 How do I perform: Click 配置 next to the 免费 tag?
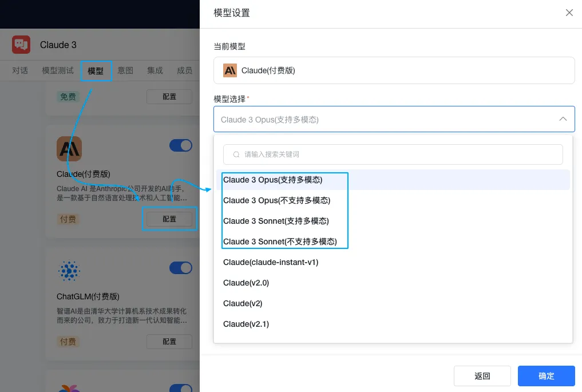coord(169,97)
